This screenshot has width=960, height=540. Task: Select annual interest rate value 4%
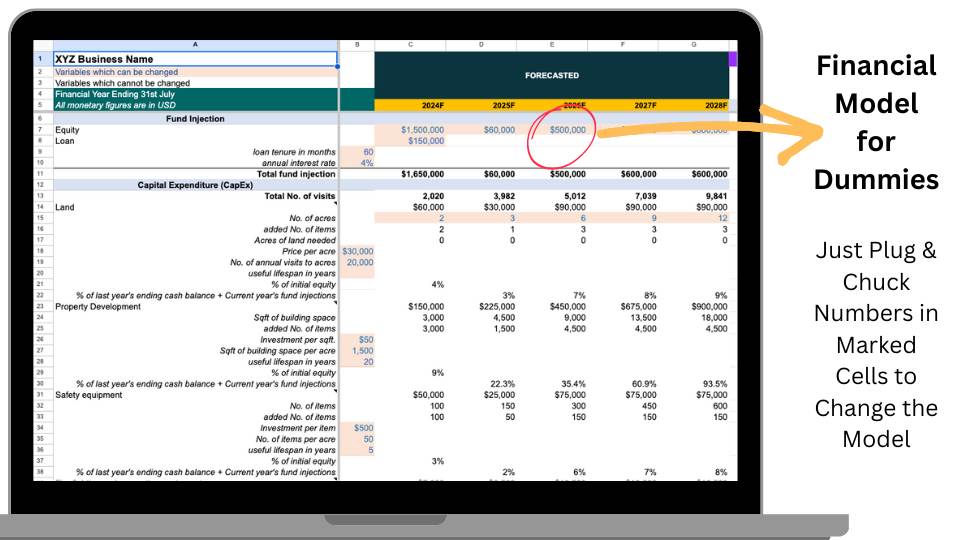point(367,163)
